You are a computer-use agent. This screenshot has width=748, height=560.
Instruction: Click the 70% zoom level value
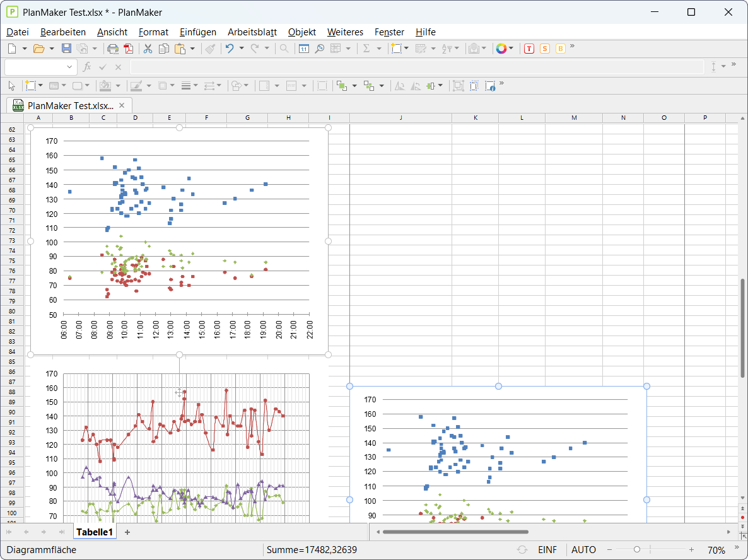(x=716, y=550)
